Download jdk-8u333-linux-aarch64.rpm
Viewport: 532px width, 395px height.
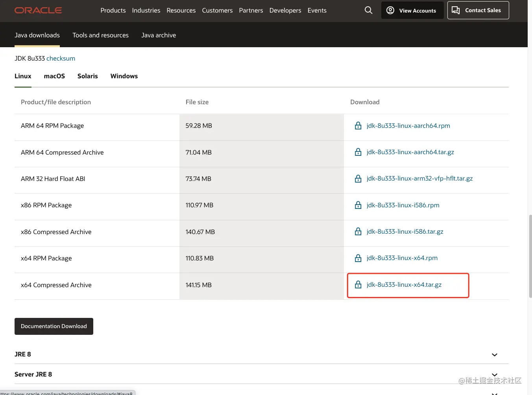(408, 126)
